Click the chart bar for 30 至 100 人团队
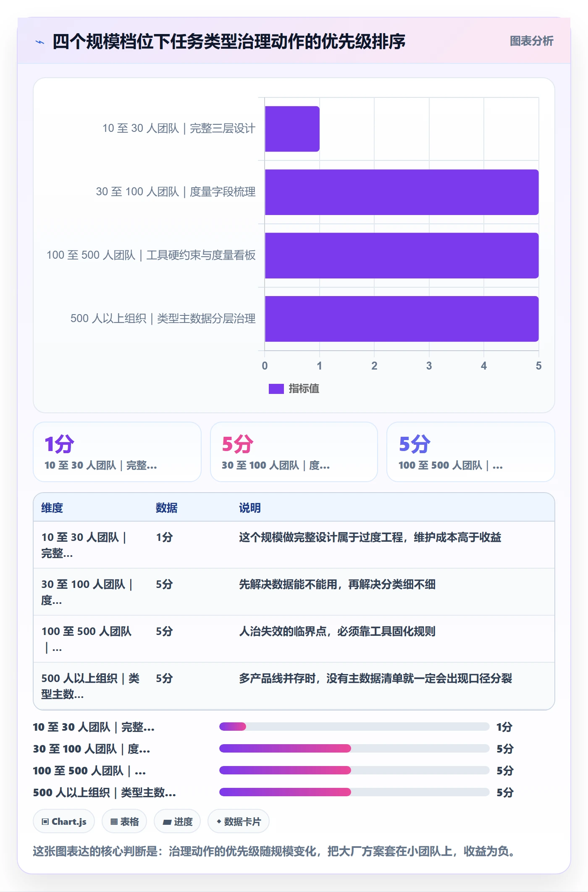Image resolution: width=588 pixels, height=892 pixels. click(402, 192)
